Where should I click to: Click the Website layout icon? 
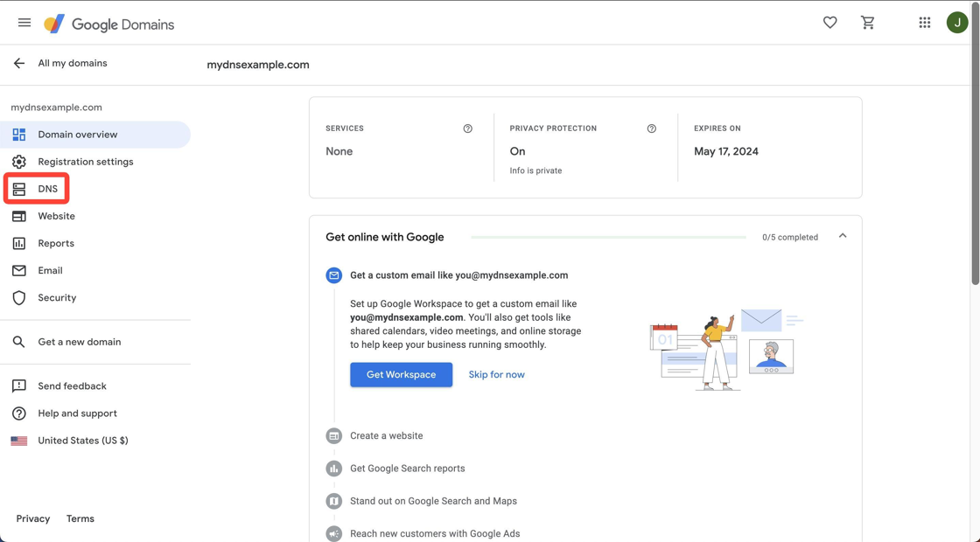coord(19,216)
